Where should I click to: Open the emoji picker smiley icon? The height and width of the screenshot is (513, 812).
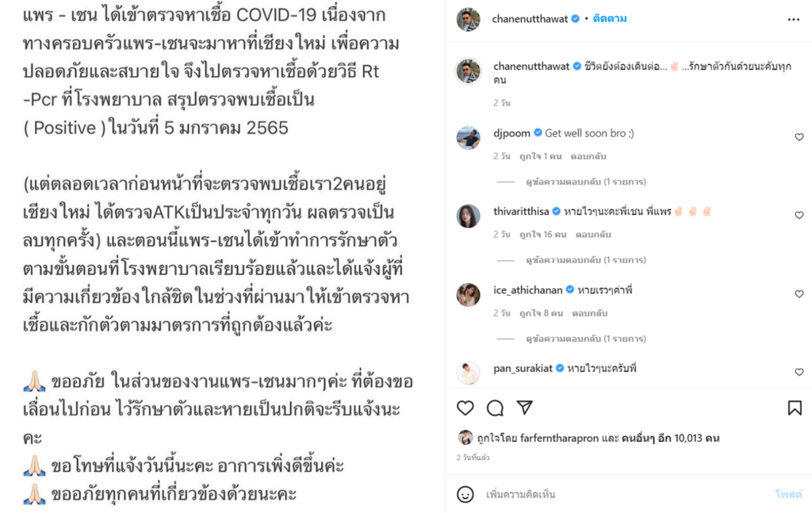[x=465, y=494]
